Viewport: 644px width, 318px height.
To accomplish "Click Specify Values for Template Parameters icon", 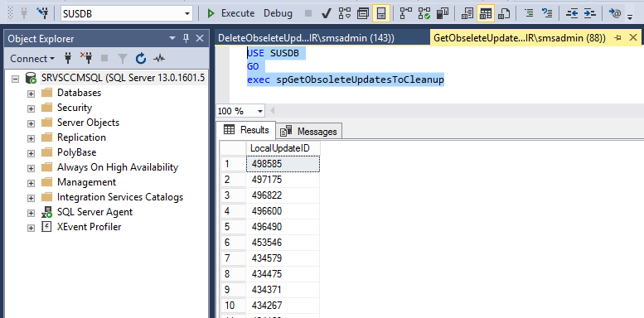I will 615,13.
